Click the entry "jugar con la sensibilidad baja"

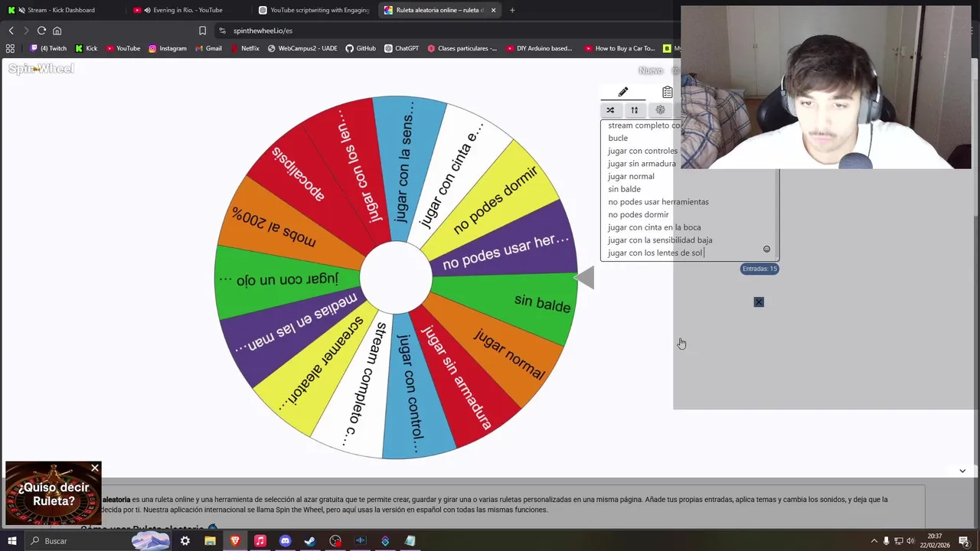[660, 240]
